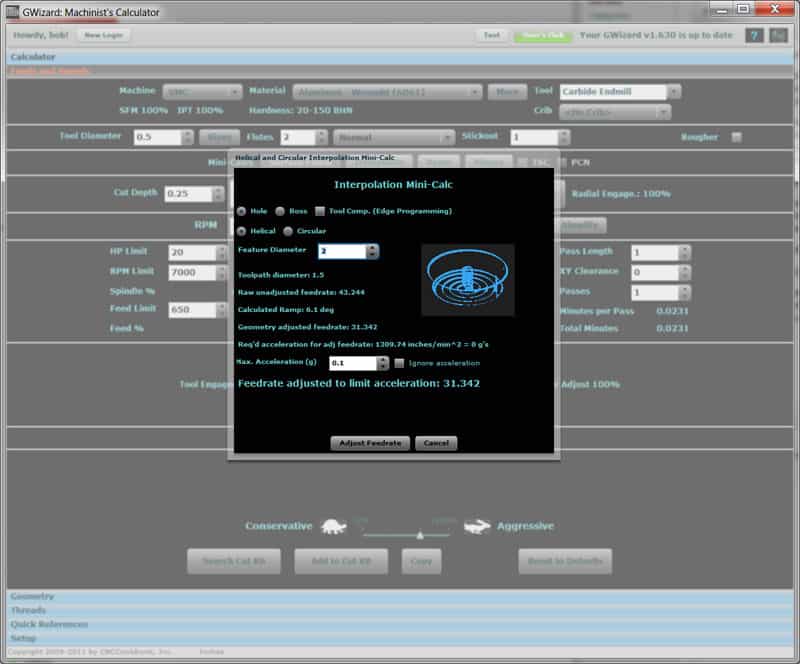Select the Boss radio button
800x664 pixels.
(280, 211)
